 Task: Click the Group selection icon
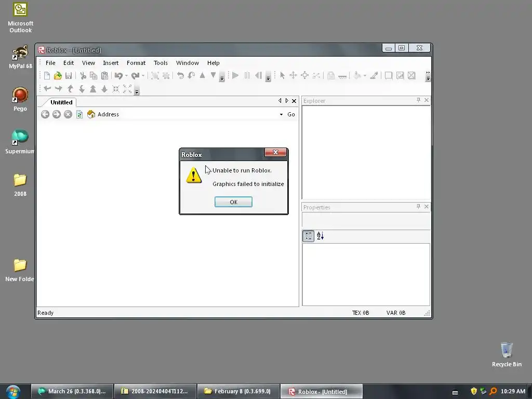click(x=155, y=76)
